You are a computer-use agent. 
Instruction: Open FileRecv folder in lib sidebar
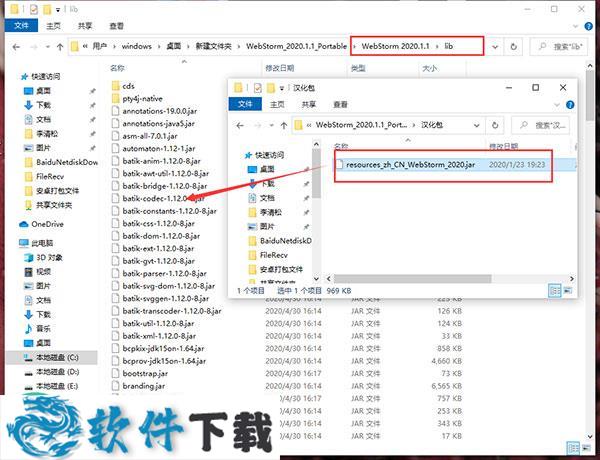coord(50,176)
